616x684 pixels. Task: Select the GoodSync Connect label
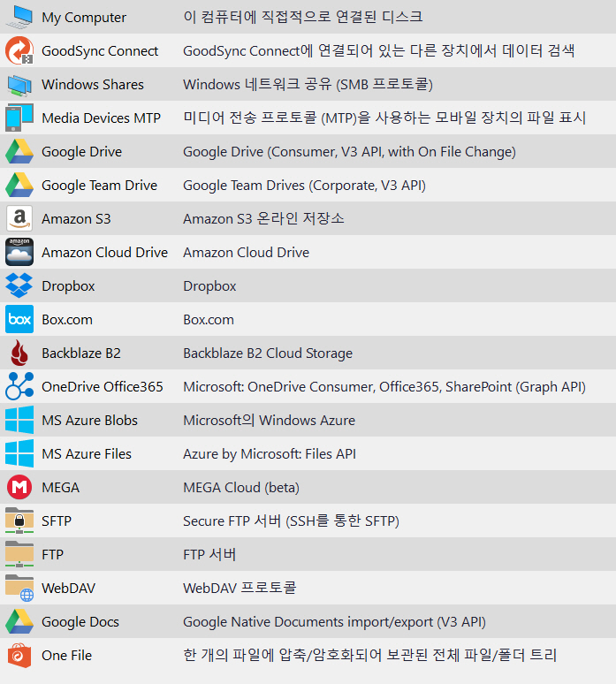(100, 51)
